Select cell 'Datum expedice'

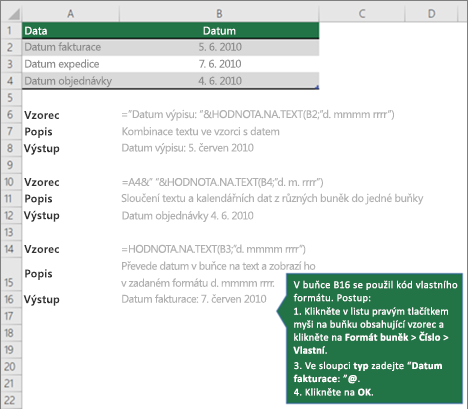point(71,64)
